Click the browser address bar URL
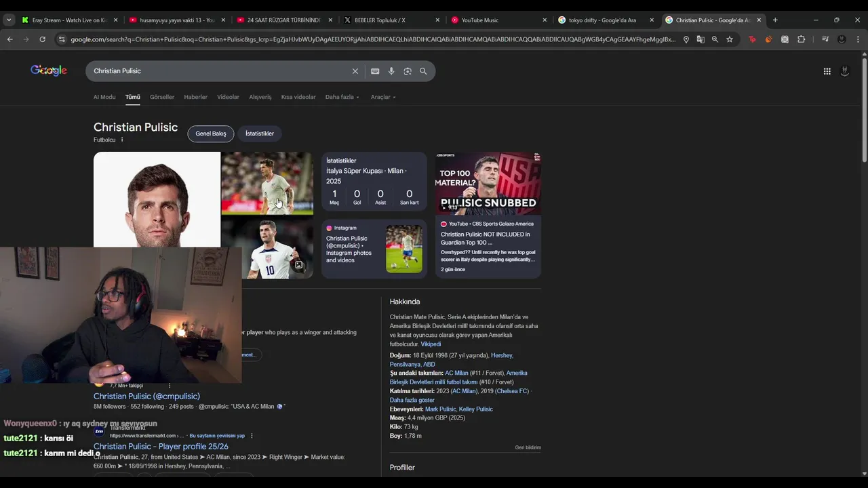868x488 pixels. (x=373, y=39)
